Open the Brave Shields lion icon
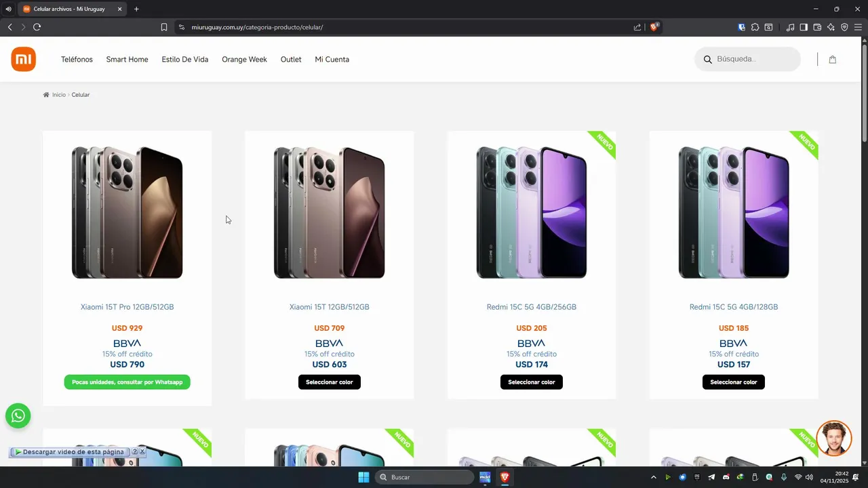 coord(654,27)
